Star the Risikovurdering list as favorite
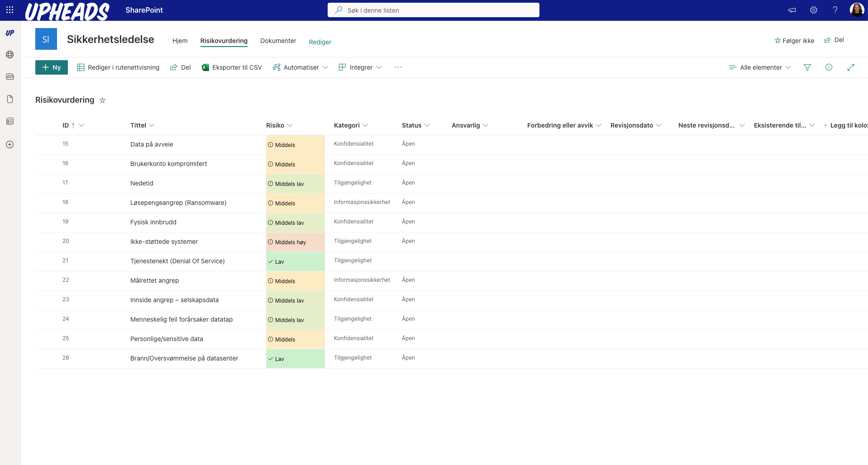The height and width of the screenshot is (465, 868). point(102,100)
